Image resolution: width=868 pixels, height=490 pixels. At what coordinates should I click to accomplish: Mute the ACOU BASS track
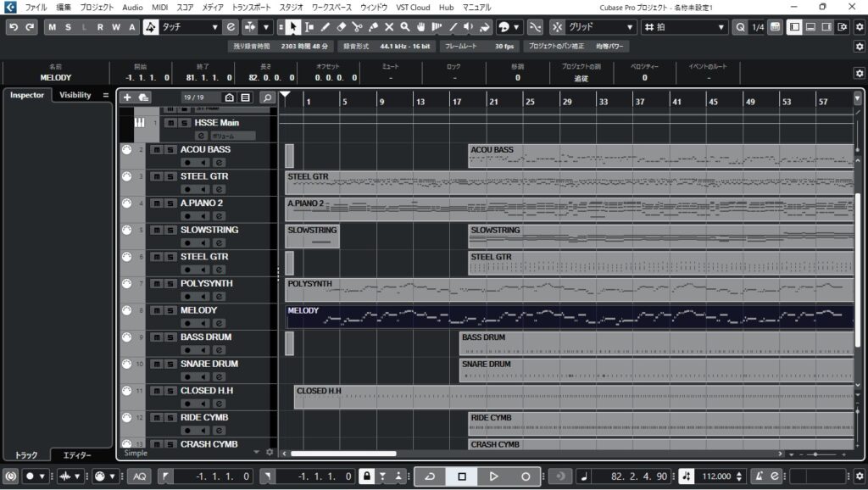156,150
